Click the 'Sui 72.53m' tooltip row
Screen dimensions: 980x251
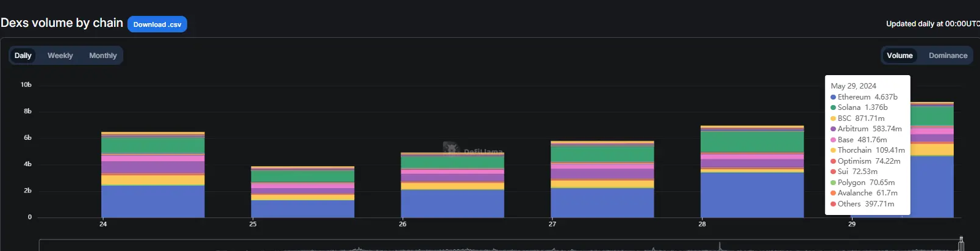pos(854,172)
